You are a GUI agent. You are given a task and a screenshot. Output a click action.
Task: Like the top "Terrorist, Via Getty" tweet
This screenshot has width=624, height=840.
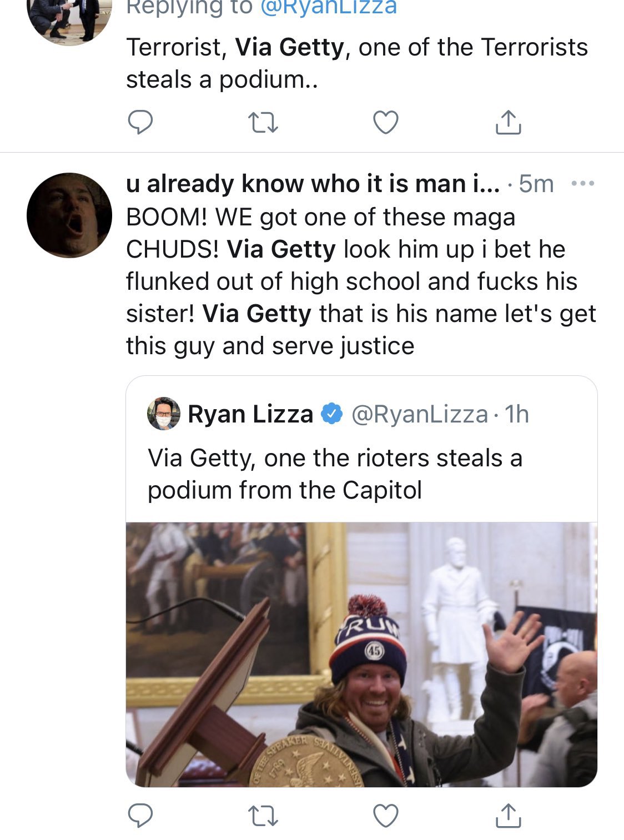[x=386, y=122]
